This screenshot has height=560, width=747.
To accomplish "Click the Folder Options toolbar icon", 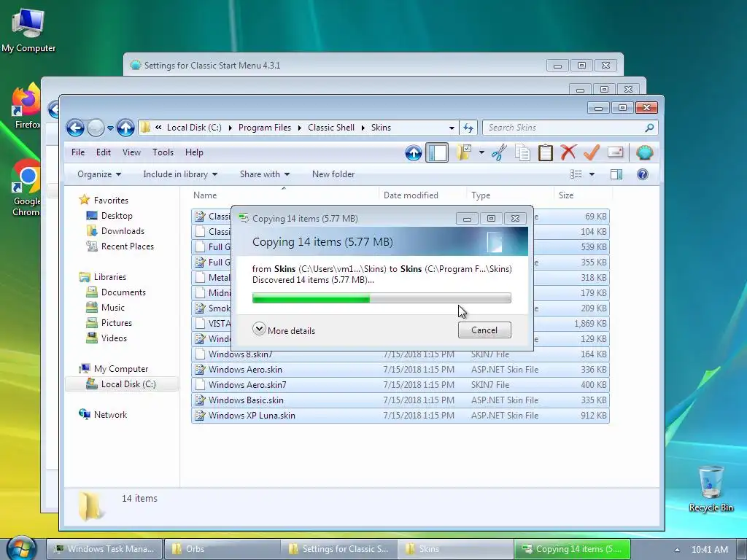I will pyautogui.click(x=463, y=152).
